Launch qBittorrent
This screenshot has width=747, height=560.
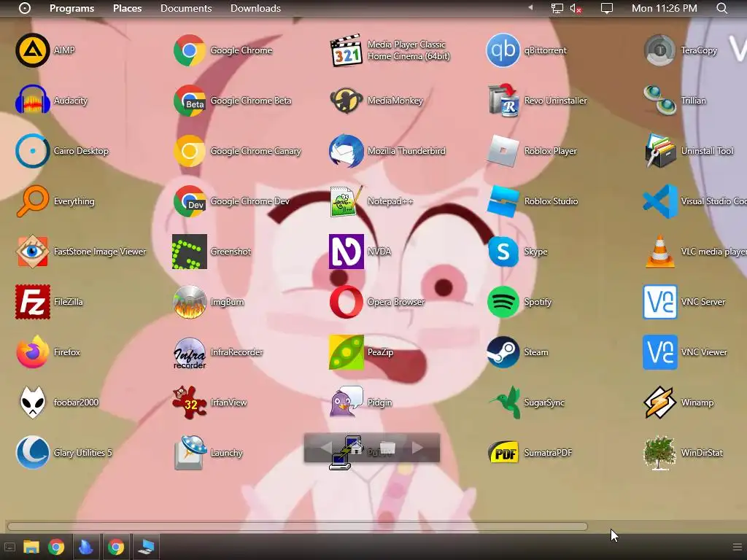[503, 50]
